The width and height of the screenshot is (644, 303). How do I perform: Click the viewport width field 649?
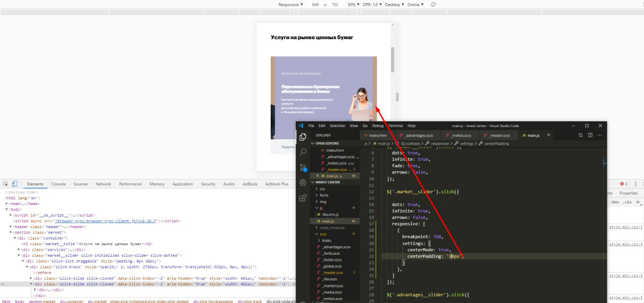(315, 5)
